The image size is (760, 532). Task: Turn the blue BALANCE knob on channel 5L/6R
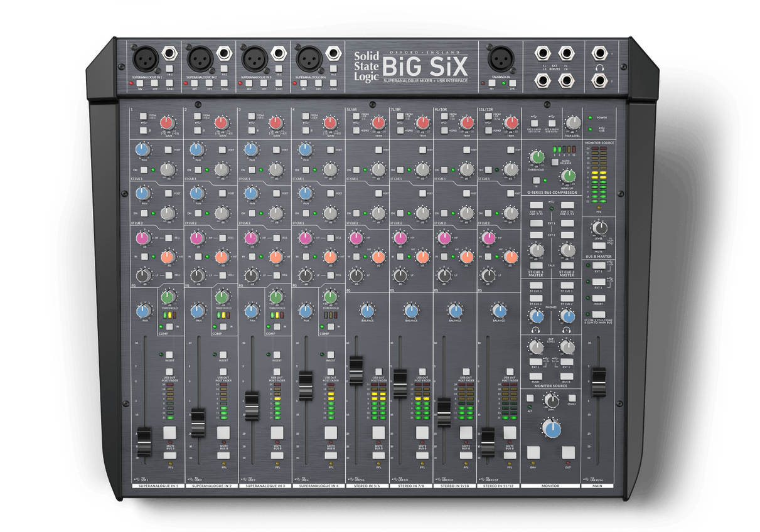[368, 311]
